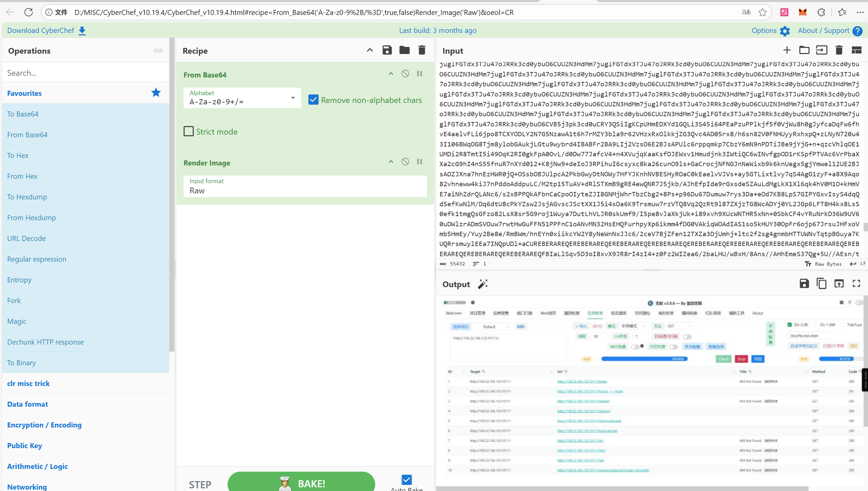Save the recipe using the disk icon
Image resolution: width=868 pixels, height=491 pixels.
pyautogui.click(x=387, y=50)
